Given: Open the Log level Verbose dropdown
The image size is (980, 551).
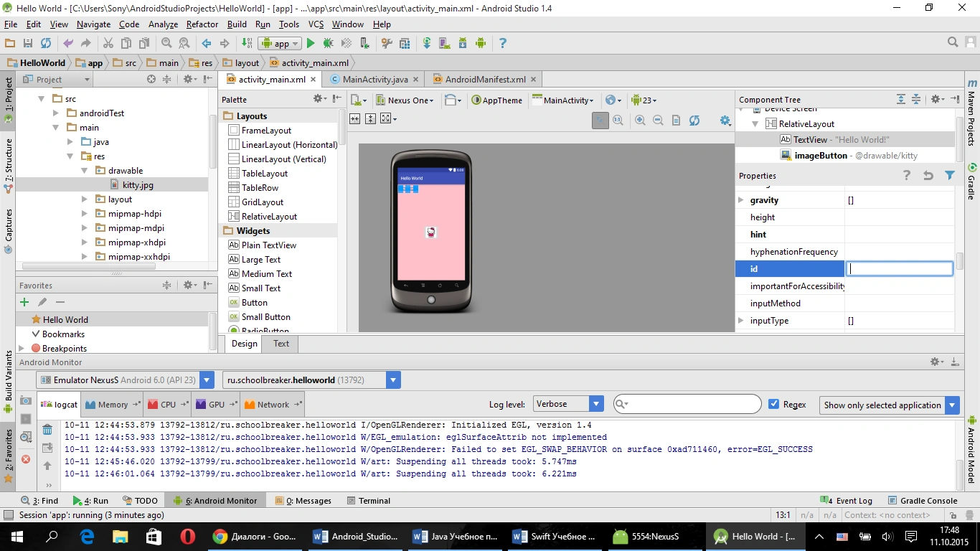Looking at the screenshot, I should click(x=567, y=404).
